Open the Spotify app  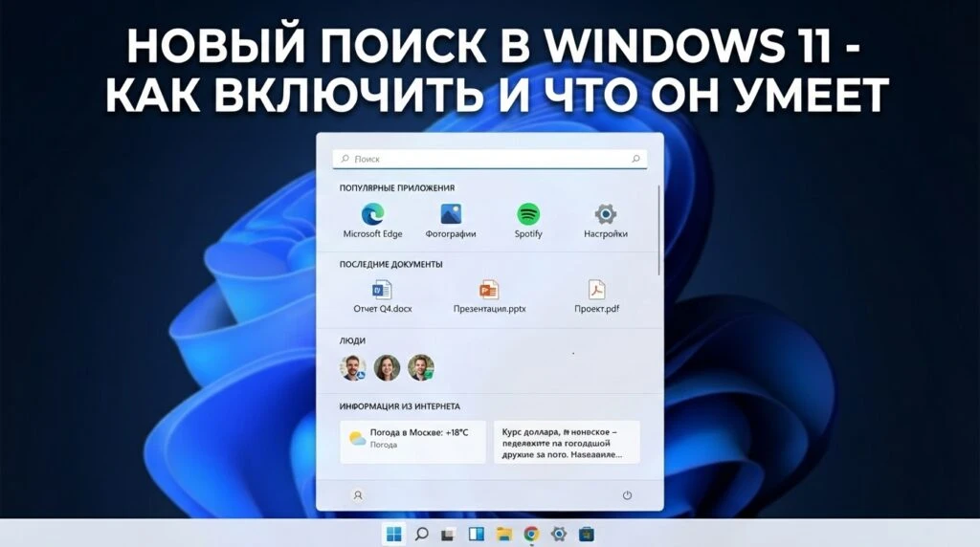coord(528,220)
